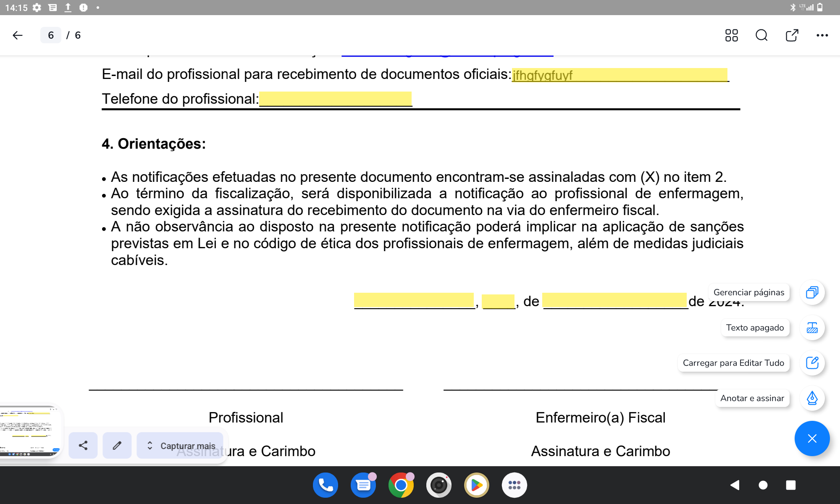Click the Gerenciar páginas icon
840x504 pixels.
click(812, 292)
